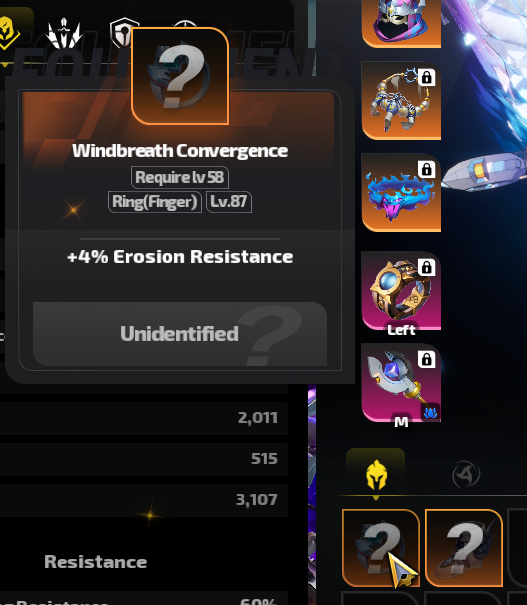Select the Left ring equipment slot
The height and width of the screenshot is (605, 527).
coord(401,291)
